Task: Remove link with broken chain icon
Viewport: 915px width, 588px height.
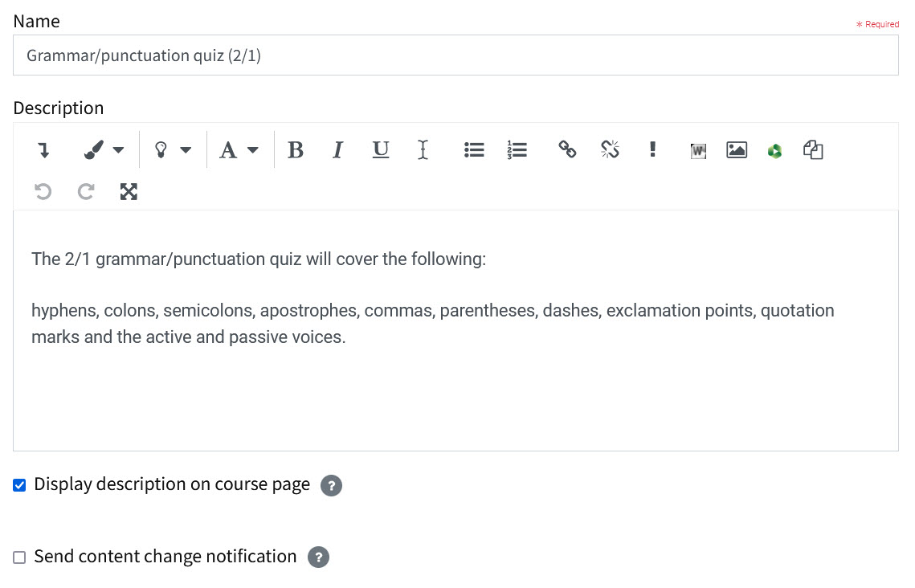Action: 610,150
